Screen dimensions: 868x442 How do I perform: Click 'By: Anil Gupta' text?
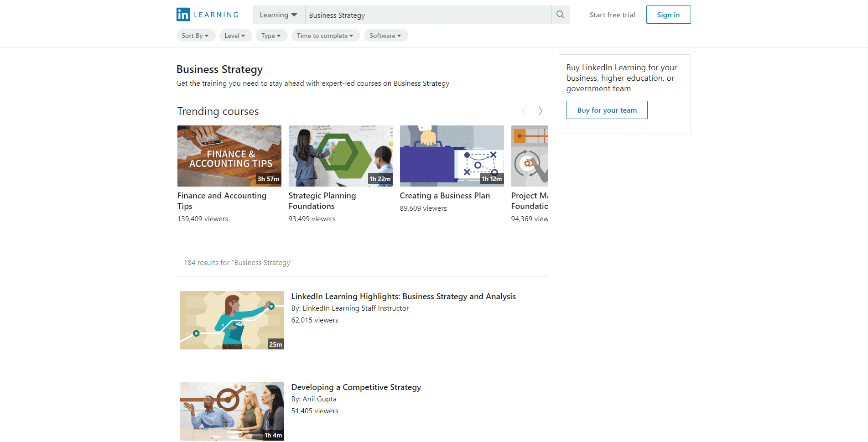314,399
